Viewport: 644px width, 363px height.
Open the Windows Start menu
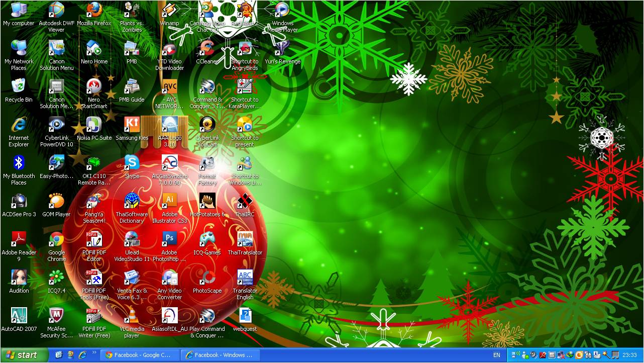coord(24,355)
